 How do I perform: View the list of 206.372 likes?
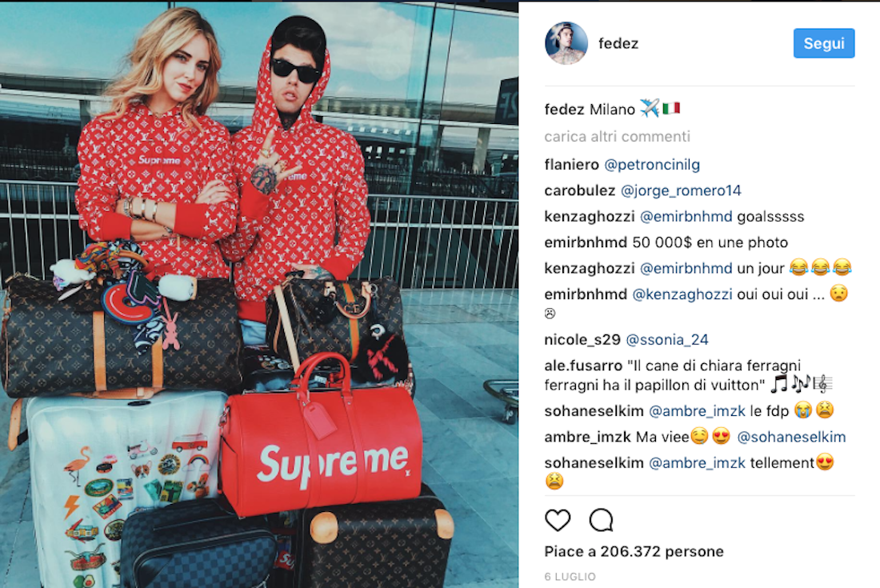[634, 551]
